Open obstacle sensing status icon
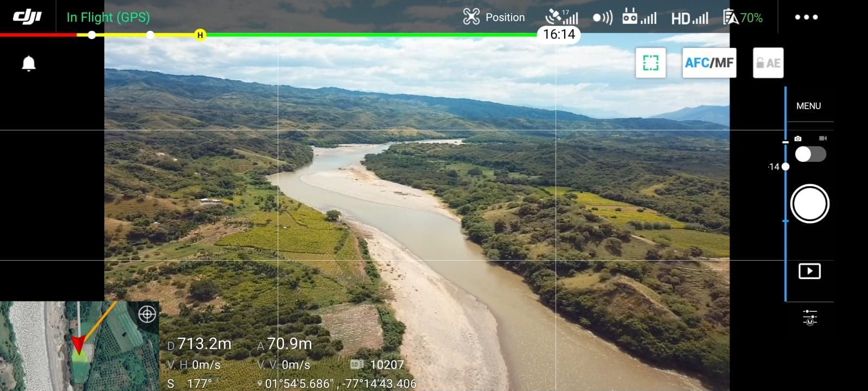868x391 pixels. (x=602, y=18)
